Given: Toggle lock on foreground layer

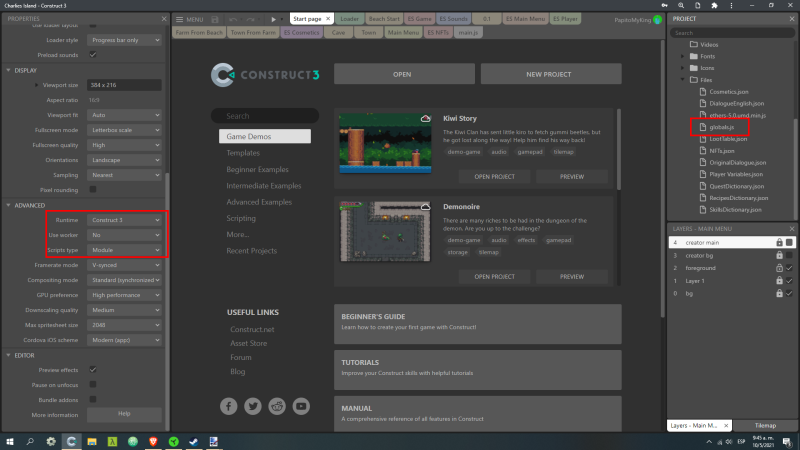Looking at the screenshot, I should [779, 268].
